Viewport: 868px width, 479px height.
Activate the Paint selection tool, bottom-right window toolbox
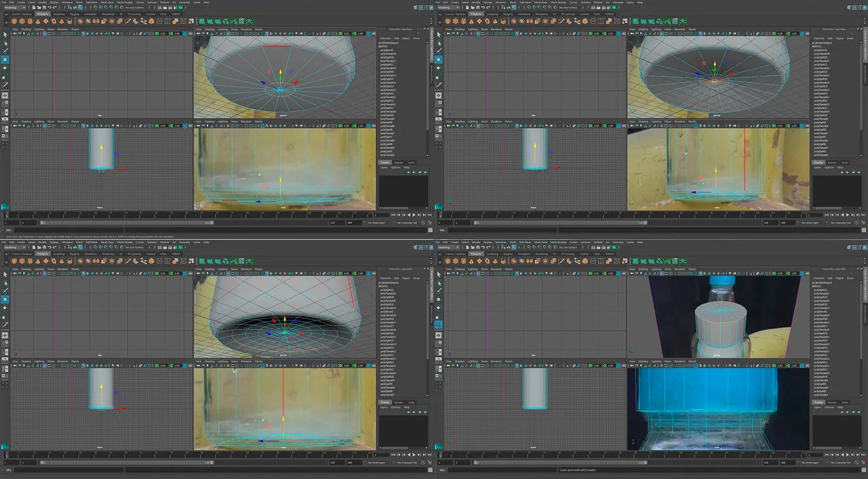[x=439, y=291]
